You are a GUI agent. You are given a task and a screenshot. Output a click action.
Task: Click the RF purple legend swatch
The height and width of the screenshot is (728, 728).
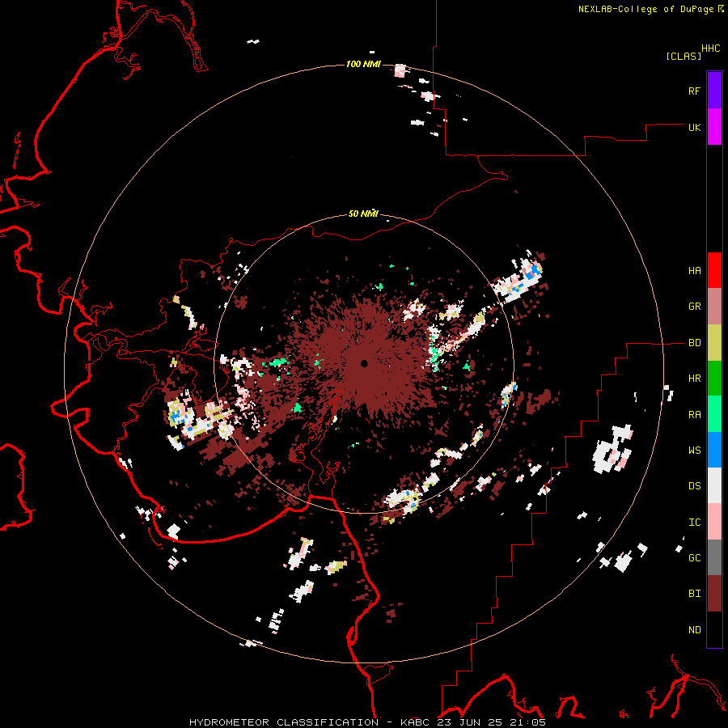(714, 91)
